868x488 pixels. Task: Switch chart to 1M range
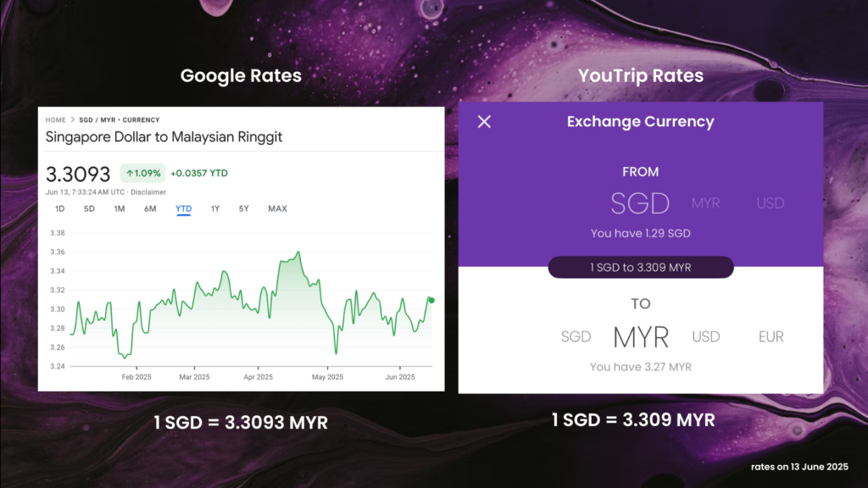[120, 208]
